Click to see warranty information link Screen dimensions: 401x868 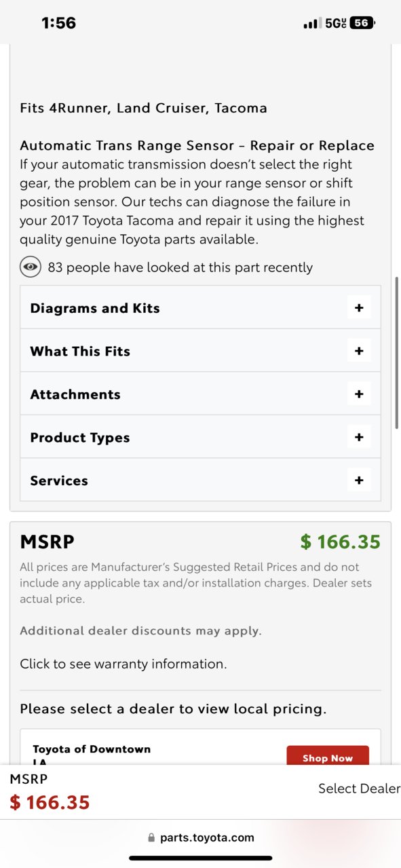123,664
